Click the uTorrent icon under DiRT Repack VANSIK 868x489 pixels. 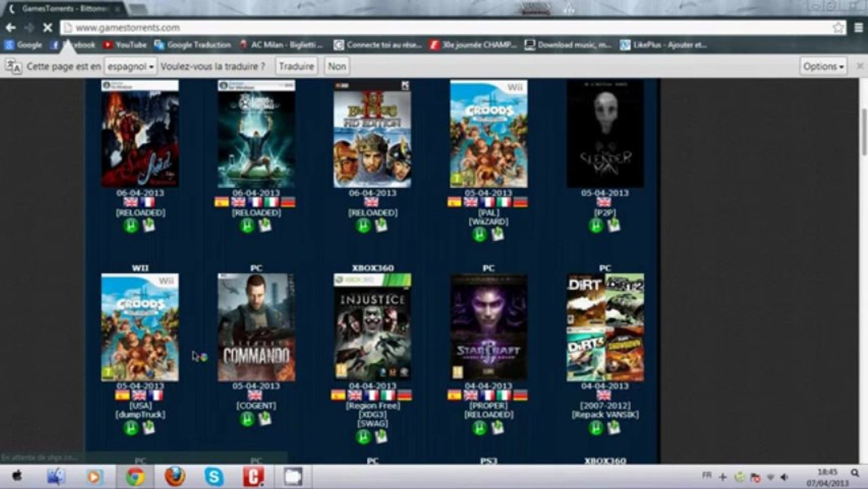[597, 428]
